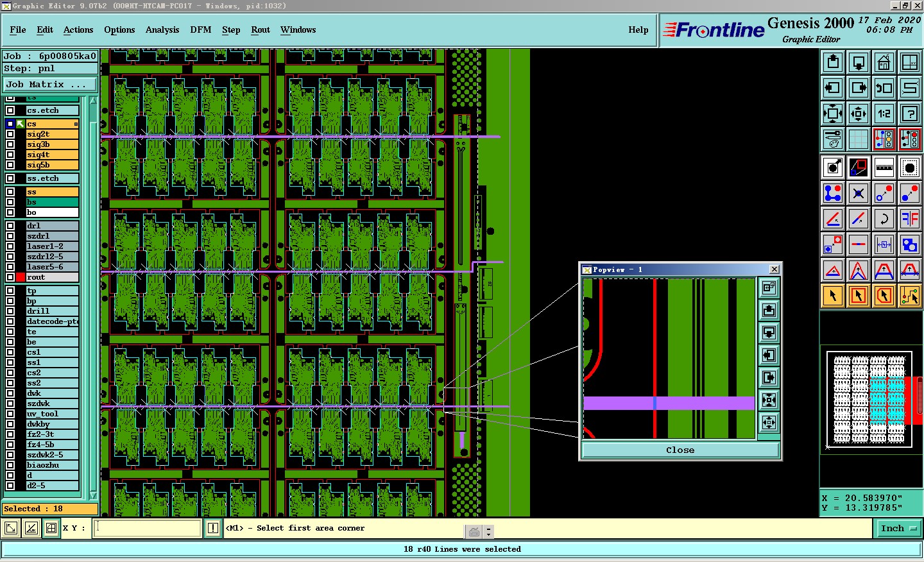Click the pan down icon in main toolbar

pyautogui.click(x=859, y=62)
